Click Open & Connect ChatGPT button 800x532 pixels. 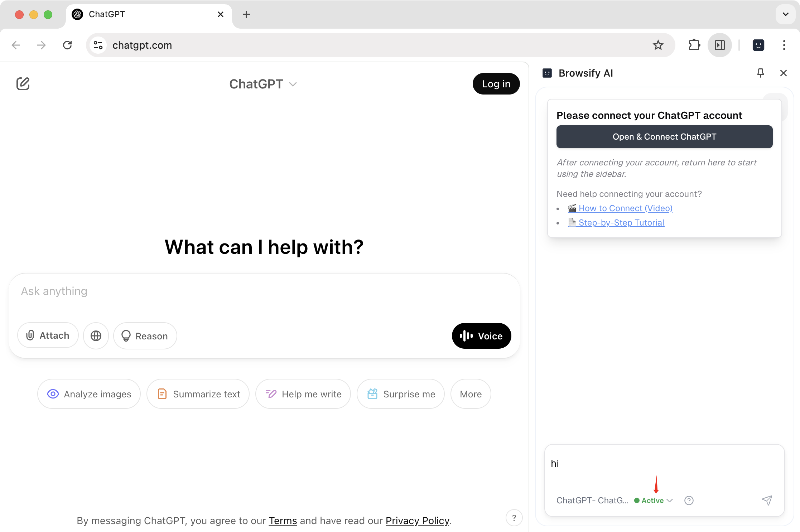click(664, 137)
